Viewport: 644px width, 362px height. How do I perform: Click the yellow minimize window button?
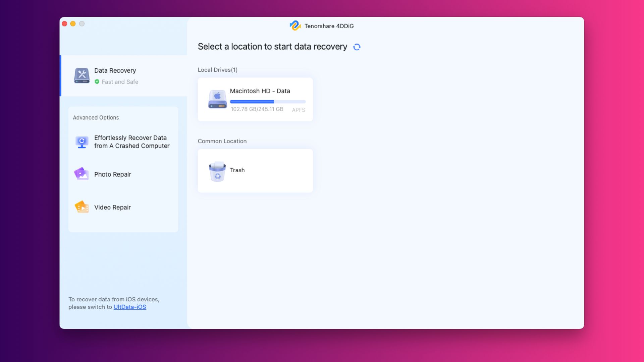tap(73, 24)
